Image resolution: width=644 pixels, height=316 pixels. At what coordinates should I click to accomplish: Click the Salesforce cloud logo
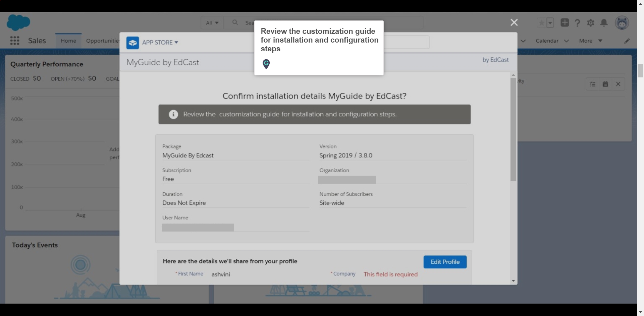[18, 22]
